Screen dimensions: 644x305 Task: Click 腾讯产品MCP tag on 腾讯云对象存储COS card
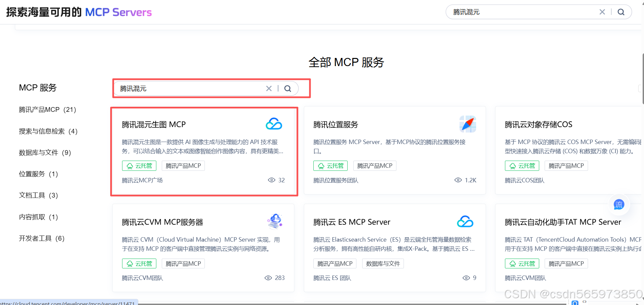[x=566, y=166]
